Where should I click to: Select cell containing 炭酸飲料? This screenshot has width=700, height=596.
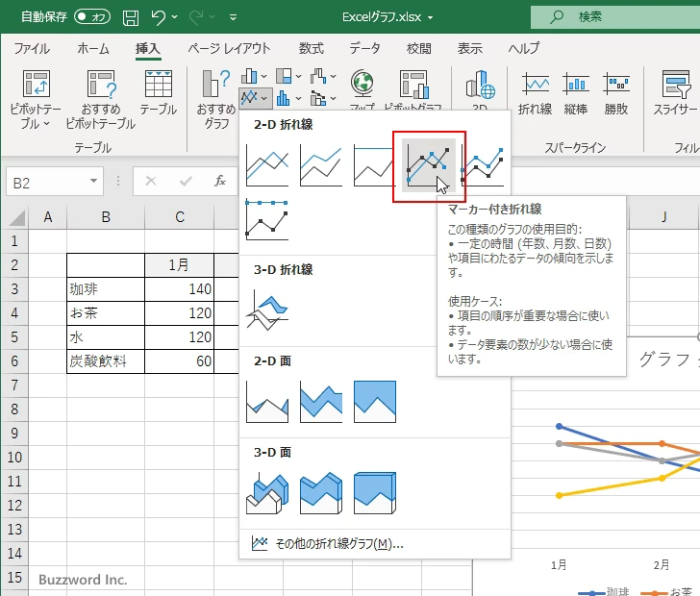(106, 361)
